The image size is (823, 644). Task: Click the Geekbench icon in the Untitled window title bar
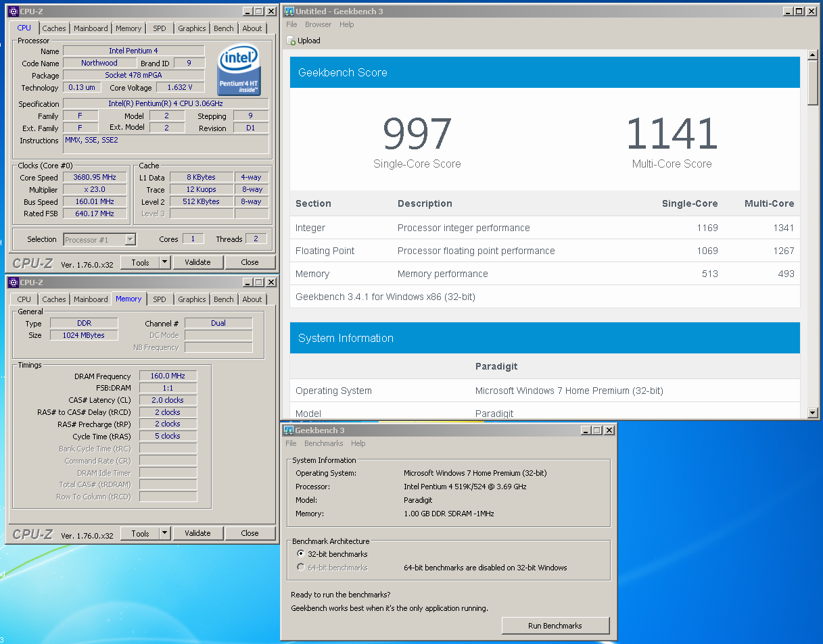click(x=289, y=11)
